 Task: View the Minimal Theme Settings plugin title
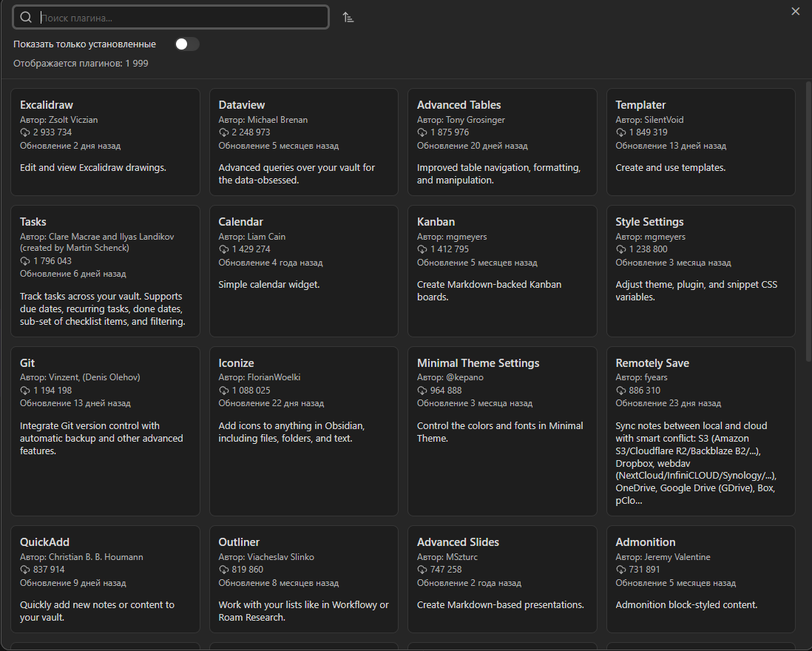pos(478,363)
